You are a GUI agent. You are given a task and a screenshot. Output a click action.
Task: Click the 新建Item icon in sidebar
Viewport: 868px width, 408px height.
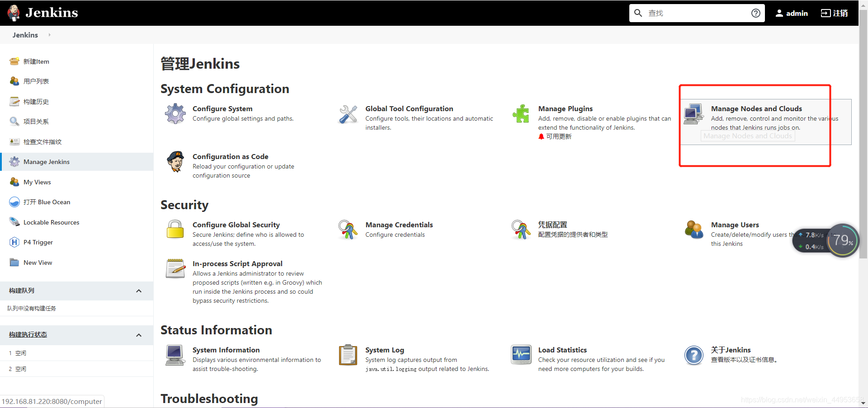coord(14,61)
